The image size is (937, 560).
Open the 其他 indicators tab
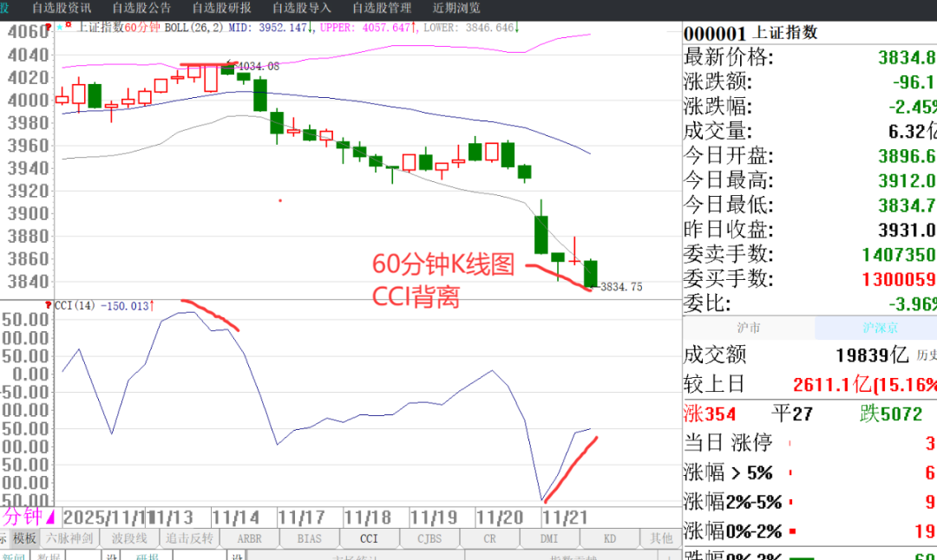click(x=661, y=538)
